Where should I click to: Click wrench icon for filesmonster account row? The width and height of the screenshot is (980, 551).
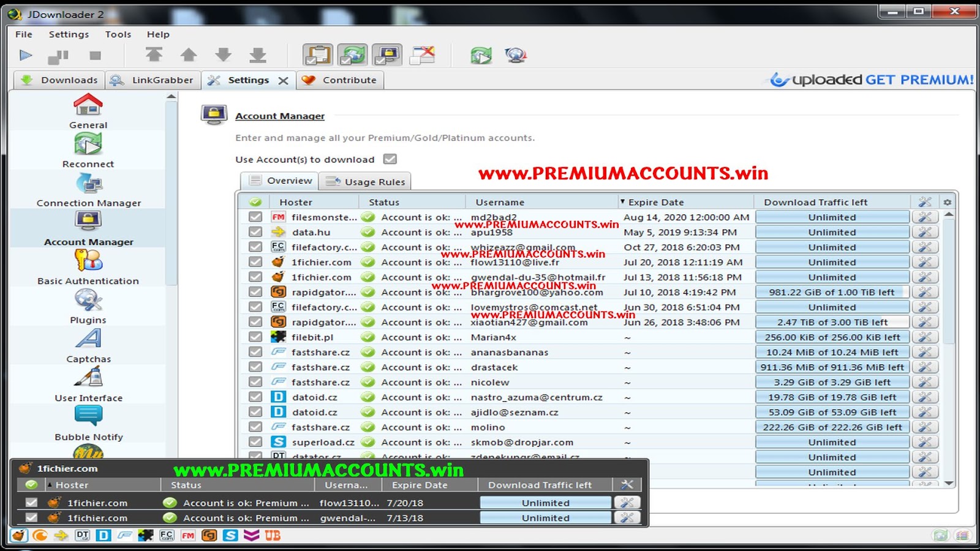tap(925, 217)
